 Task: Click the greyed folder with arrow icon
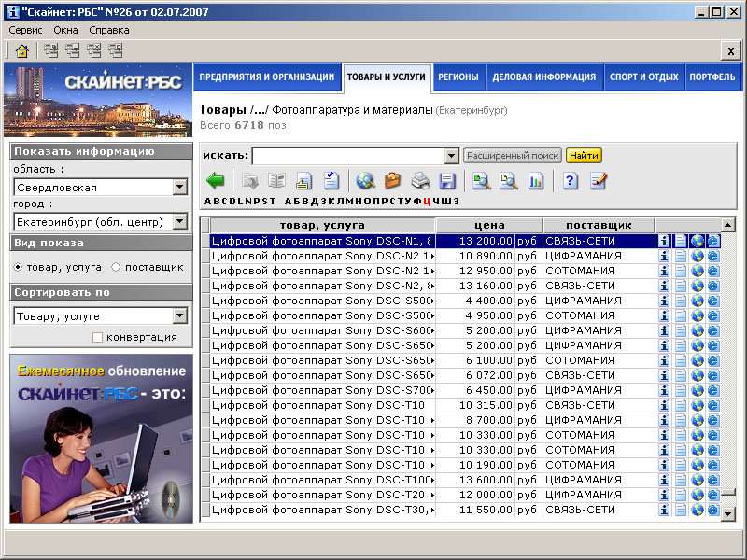point(249,181)
